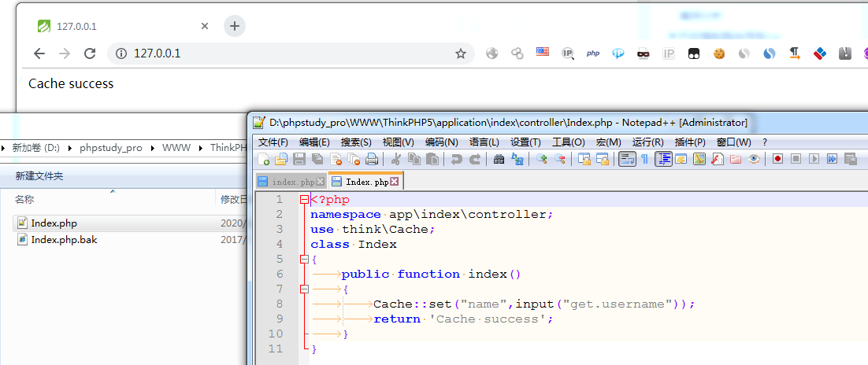Click the Copy toolbar icon
868x365 pixels.
click(x=414, y=159)
